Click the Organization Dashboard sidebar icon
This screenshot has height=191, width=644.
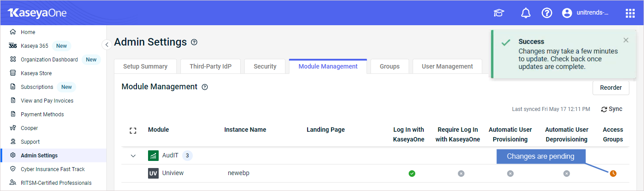pos(13,59)
